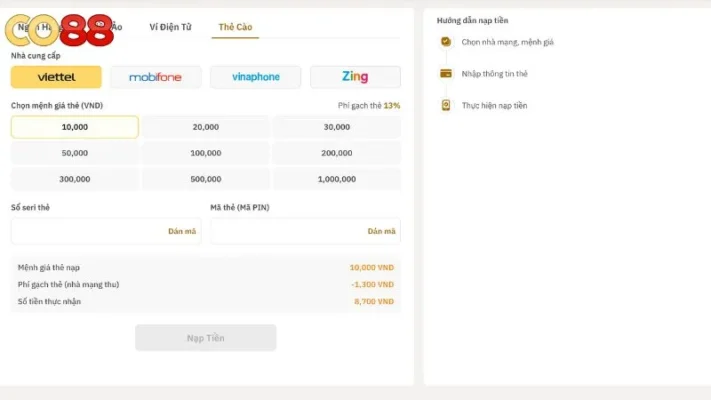Choose the Mobifone provider logo
Screen dimensions: 711x400
(x=155, y=77)
